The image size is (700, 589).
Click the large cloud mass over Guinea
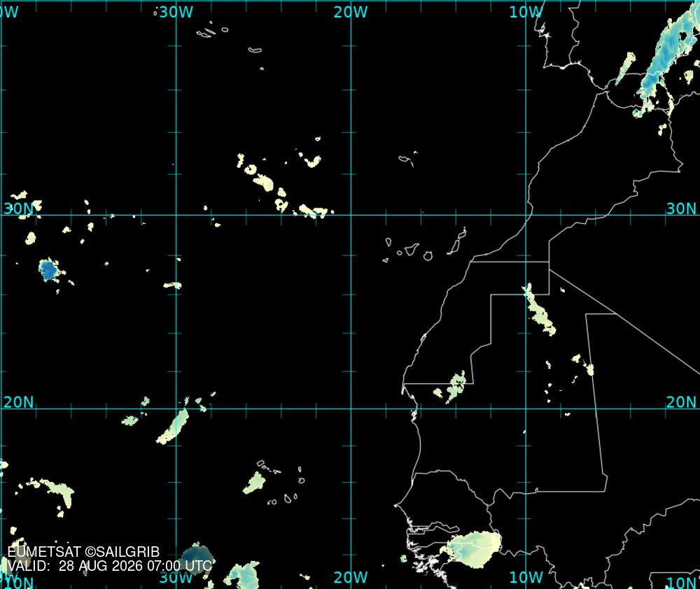[474, 549]
